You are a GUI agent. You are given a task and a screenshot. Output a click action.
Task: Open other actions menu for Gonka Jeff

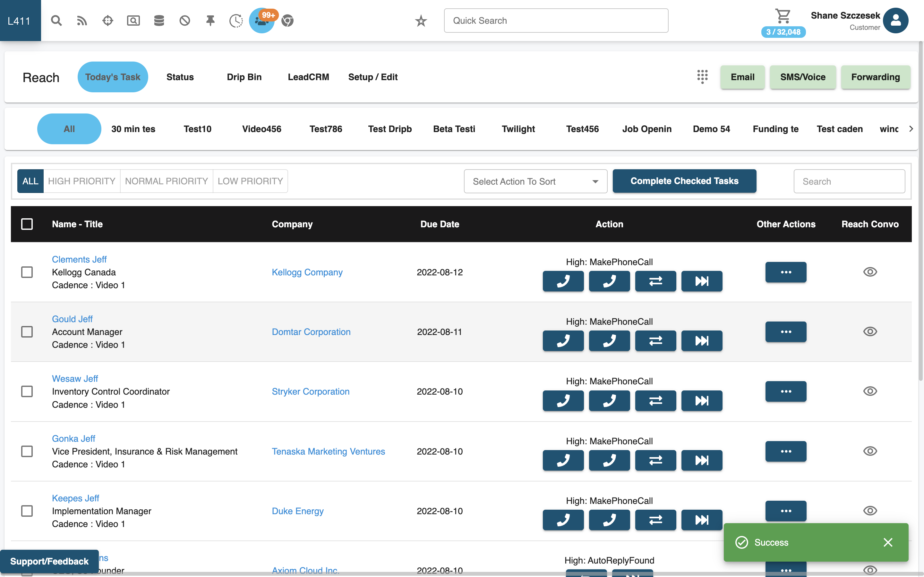point(785,451)
